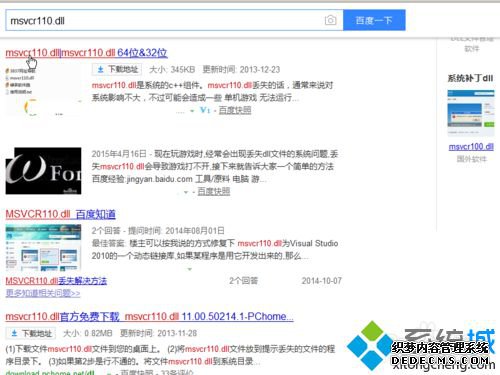500x375 pixels.
Task: Click the black Ford-style logo thumbnail
Action: [43, 171]
